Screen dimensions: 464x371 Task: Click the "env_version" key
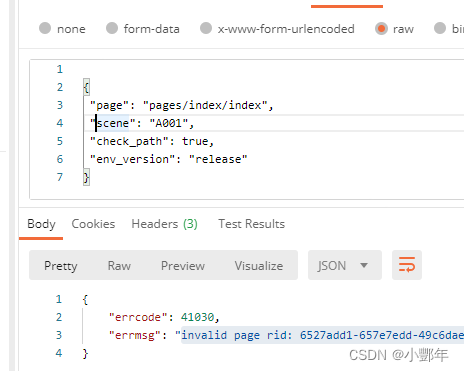pyautogui.click(x=132, y=159)
